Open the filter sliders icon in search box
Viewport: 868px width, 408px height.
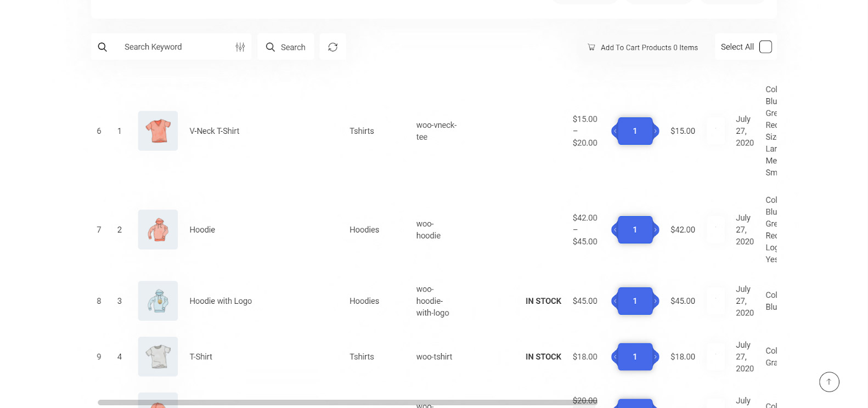tap(240, 47)
